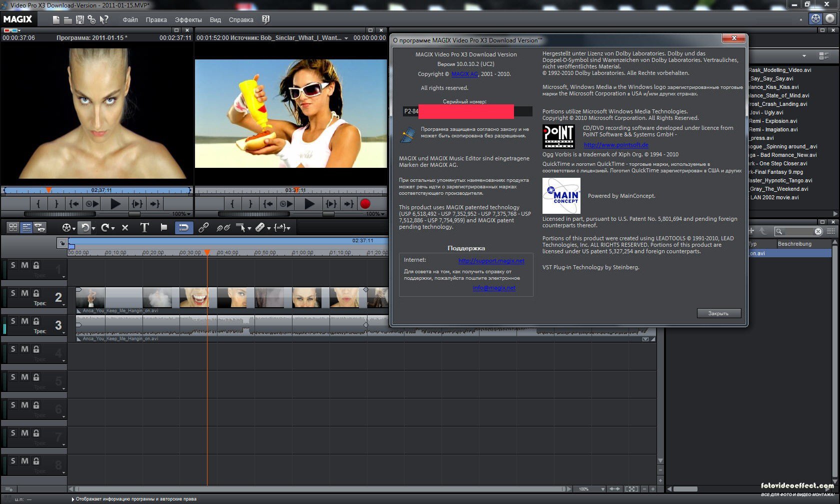Set range in-point in program monitor
Screen dimensions: 840x504
[x=38, y=204]
